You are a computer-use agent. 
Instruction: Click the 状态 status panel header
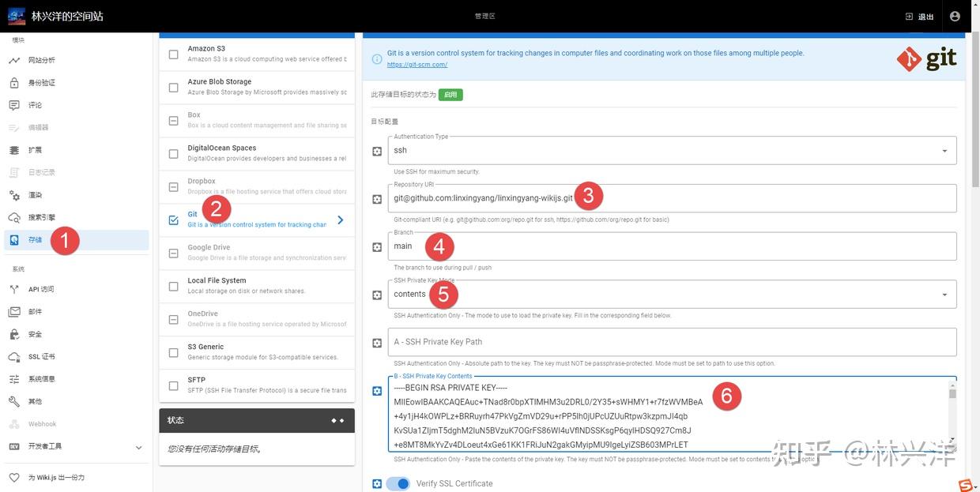click(x=257, y=420)
